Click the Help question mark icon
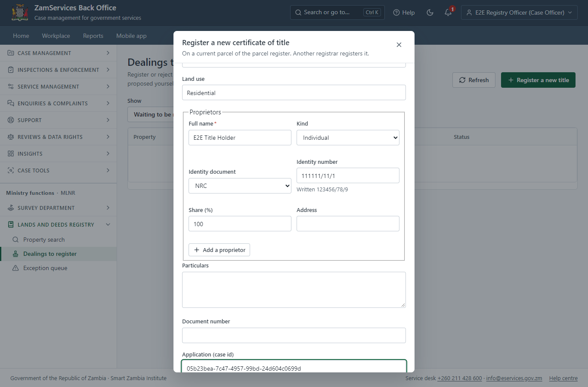 (x=396, y=12)
